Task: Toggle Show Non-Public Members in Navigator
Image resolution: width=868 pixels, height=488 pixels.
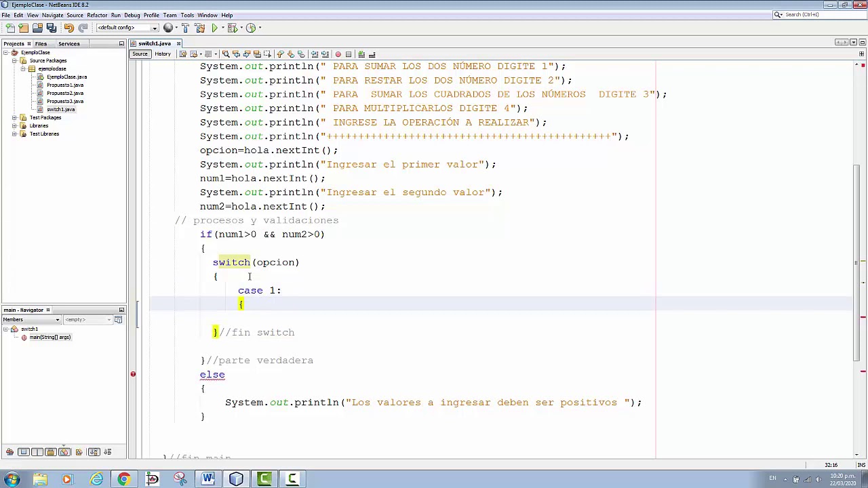Action: pos(51,452)
